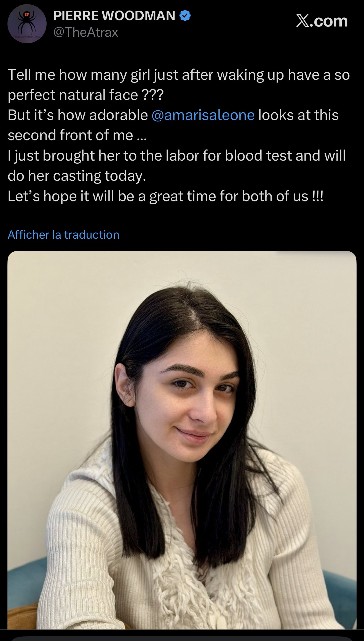The image size is (364, 641).
Task: Select the line second front of me
Action: [77, 135]
